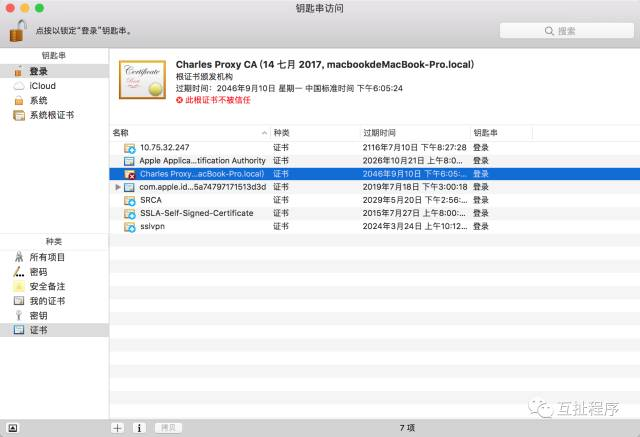
Task: Show 密钥 category
Action: [x=54, y=315]
